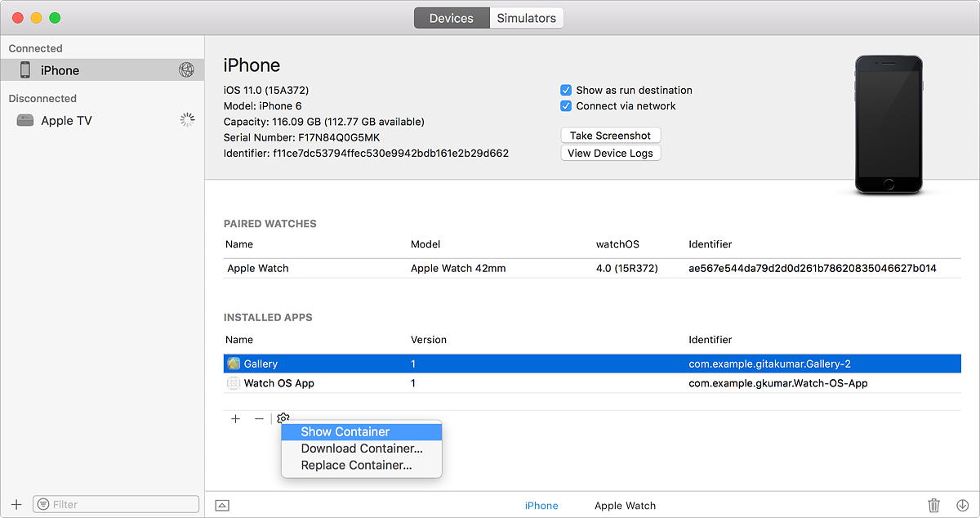Click the Version column header
980x518 pixels.
pyautogui.click(x=429, y=340)
